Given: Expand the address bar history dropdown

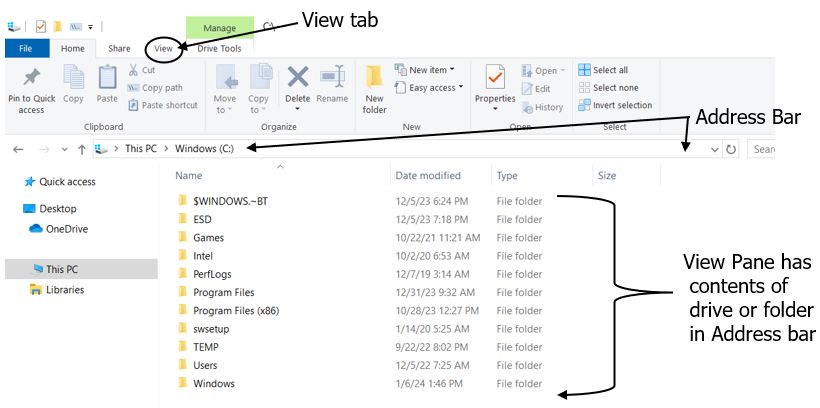Looking at the screenshot, I should [x=714, y=149].
